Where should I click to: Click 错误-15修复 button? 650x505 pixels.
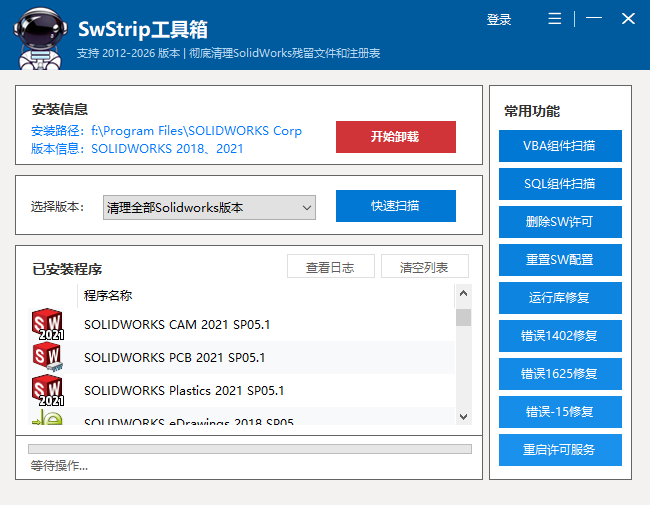(560, 412)
